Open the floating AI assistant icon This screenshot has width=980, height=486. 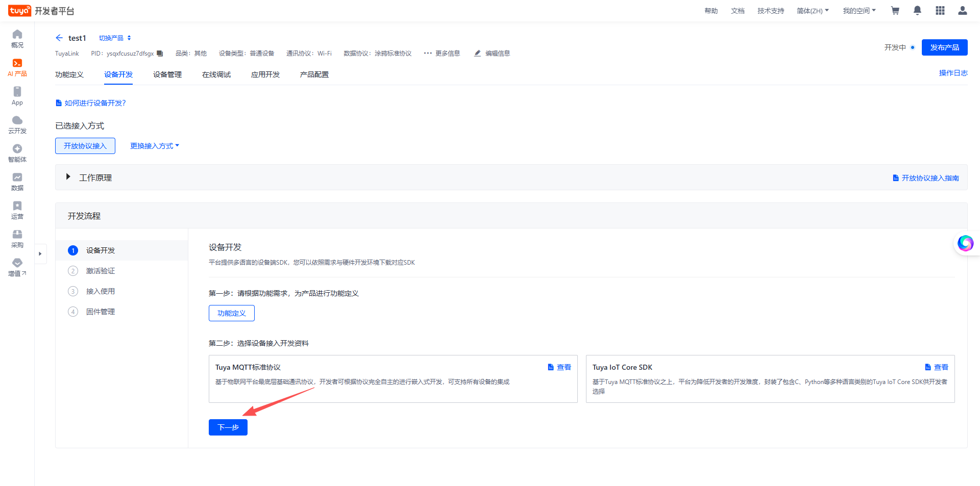(965, 243)
